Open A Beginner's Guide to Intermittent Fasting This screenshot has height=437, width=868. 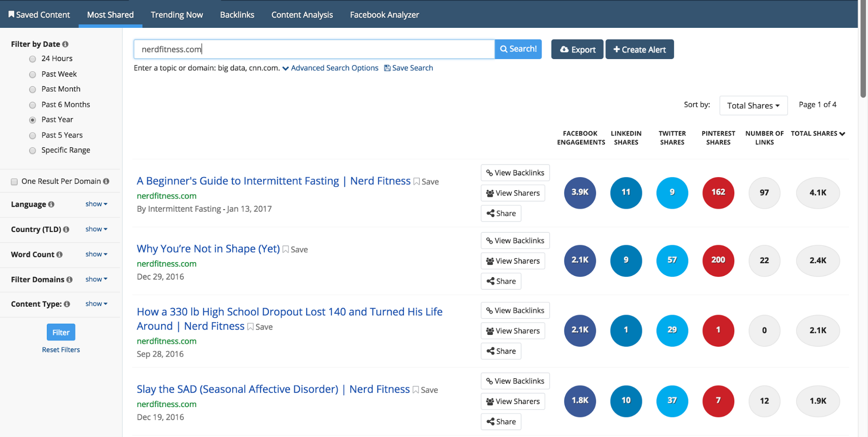[x=274, y=181]
